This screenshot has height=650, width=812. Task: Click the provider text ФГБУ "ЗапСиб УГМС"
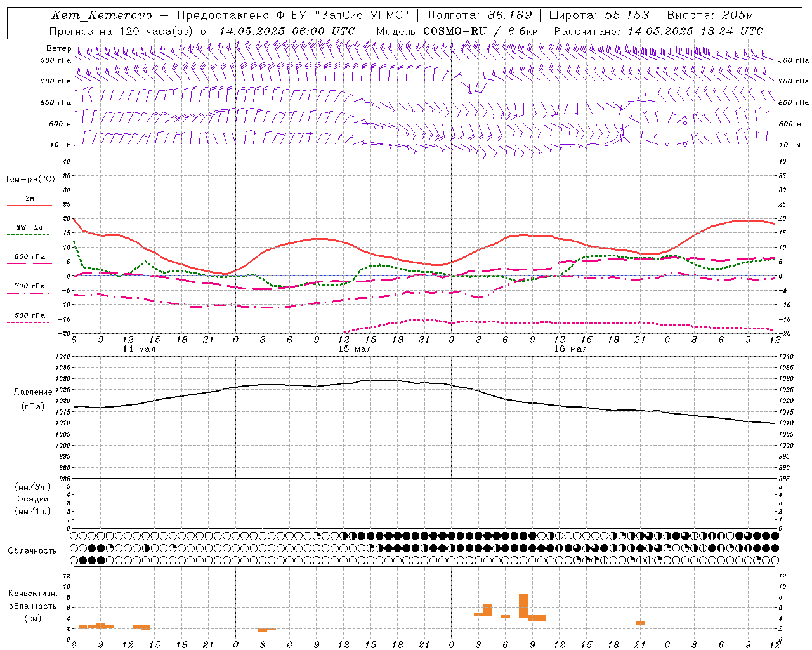tap(344, 15)
